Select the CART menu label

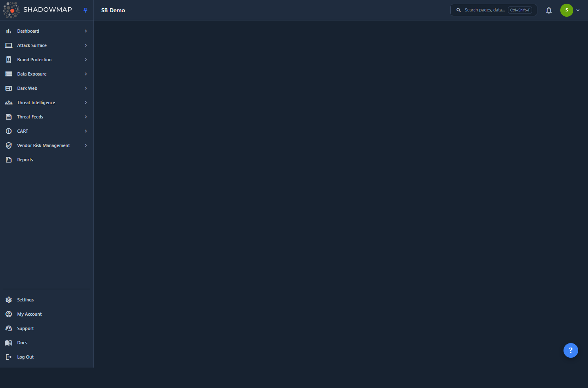22,131
